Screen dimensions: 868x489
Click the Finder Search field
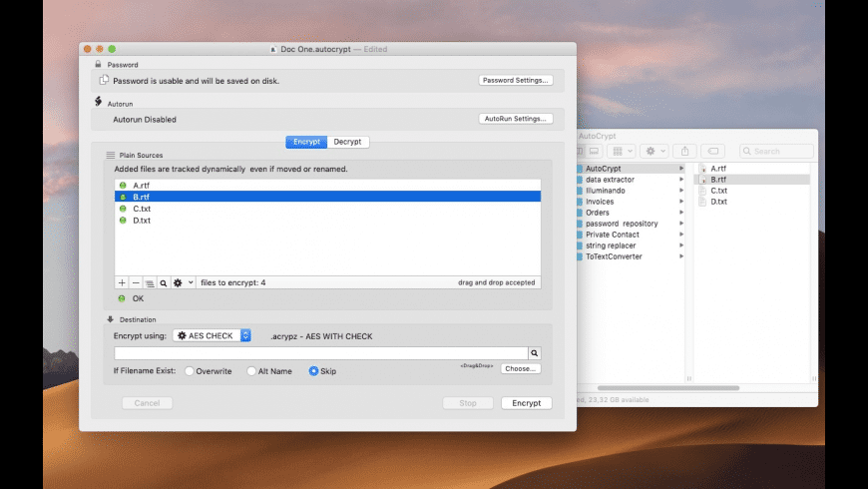click(776, 151)
